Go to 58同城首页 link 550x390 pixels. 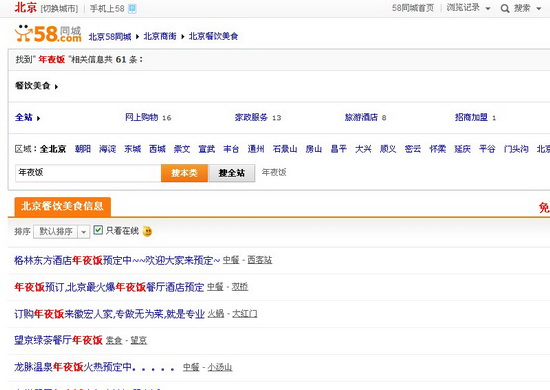click(x=413, y=8)
